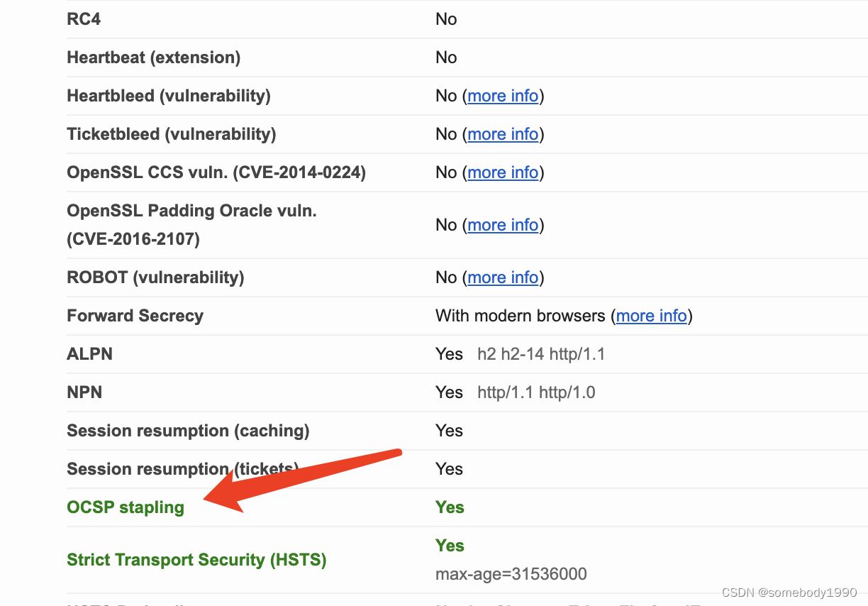
Task: Click the RC4 row label
Action: [x=84, y=19]
